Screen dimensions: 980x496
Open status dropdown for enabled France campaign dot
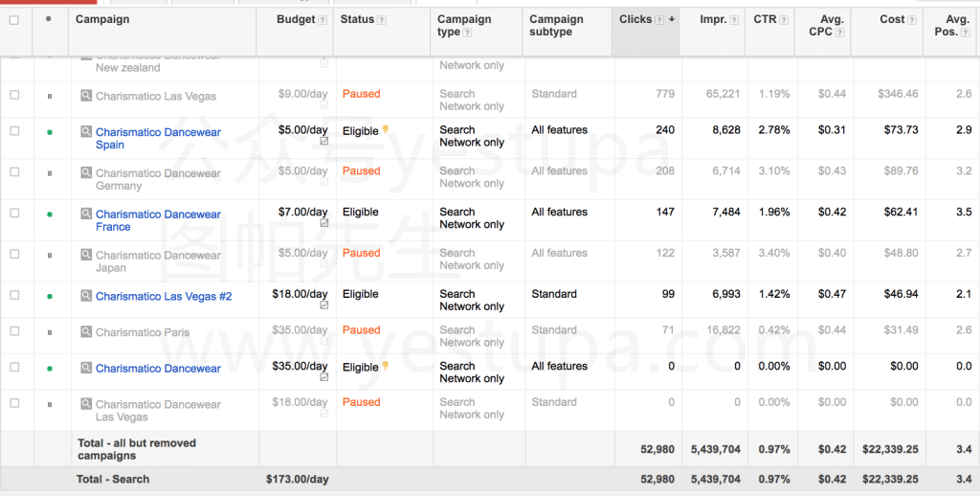(50, 214)
